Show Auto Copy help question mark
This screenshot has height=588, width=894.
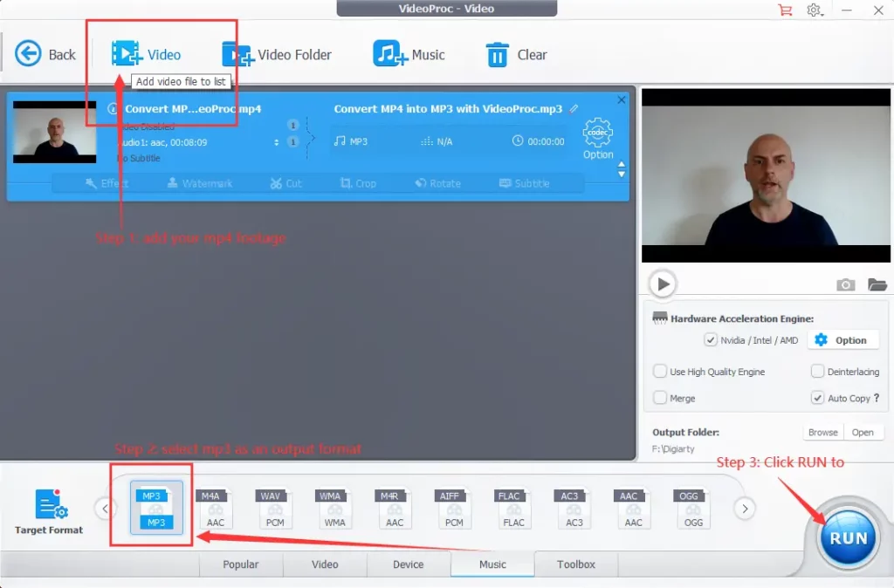[877, 398]
